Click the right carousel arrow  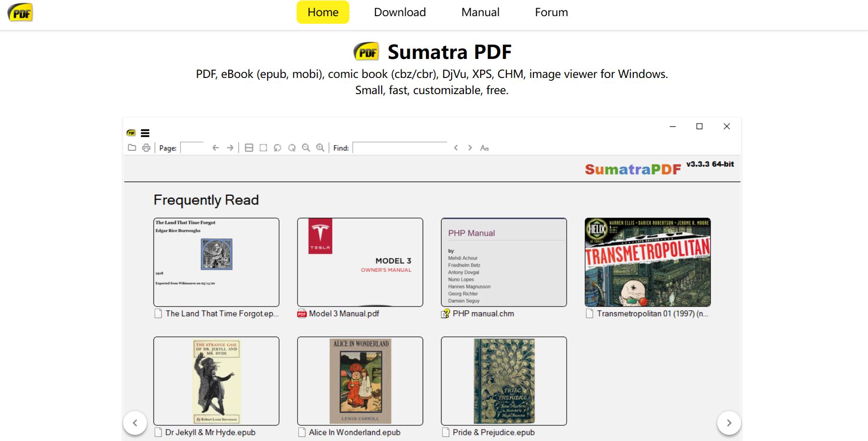click(728, 422)
